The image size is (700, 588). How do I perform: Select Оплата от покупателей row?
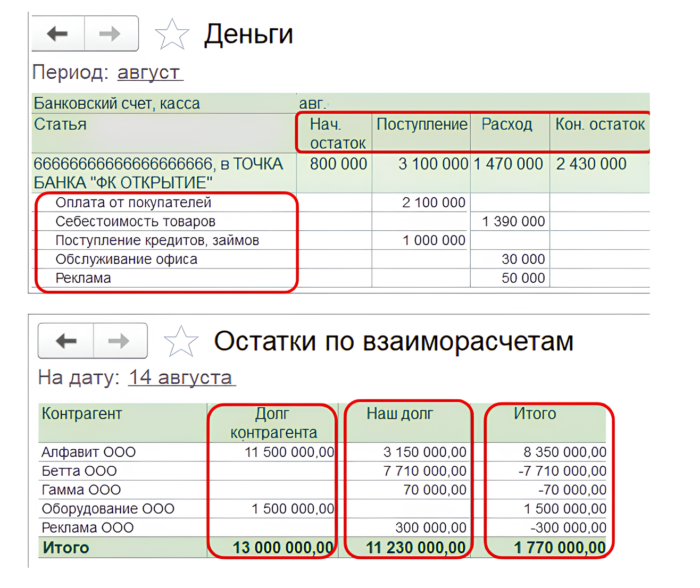coord(134,203)
